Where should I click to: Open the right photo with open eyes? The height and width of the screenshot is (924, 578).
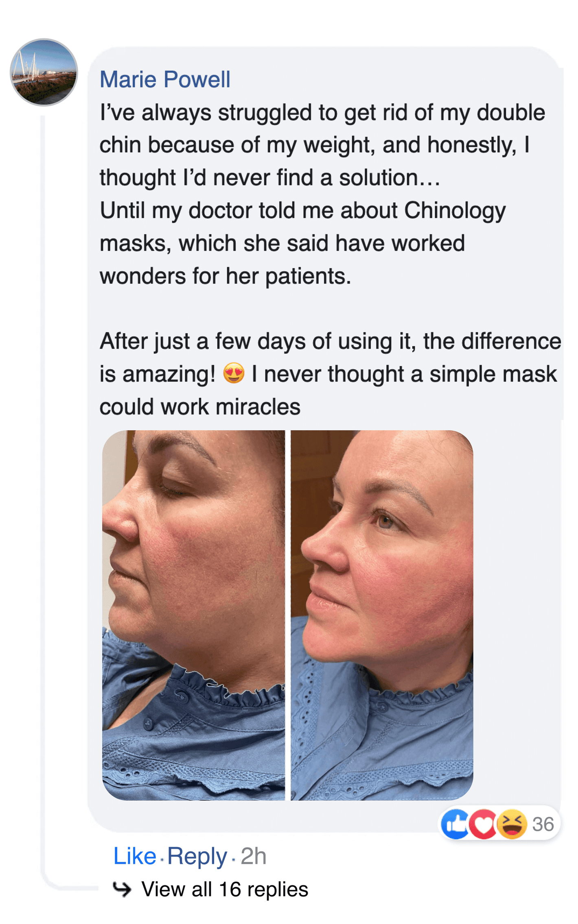(x=382, y=615)
